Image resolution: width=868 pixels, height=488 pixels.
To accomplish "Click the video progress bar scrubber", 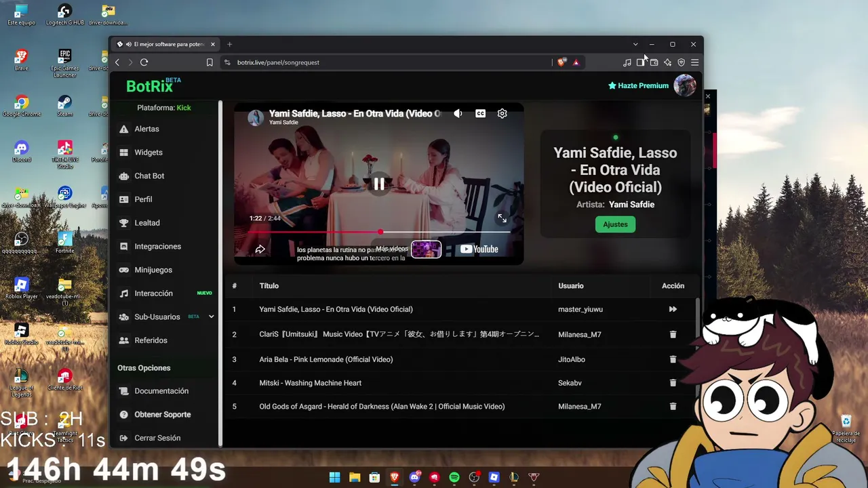I will click(380, 232).
